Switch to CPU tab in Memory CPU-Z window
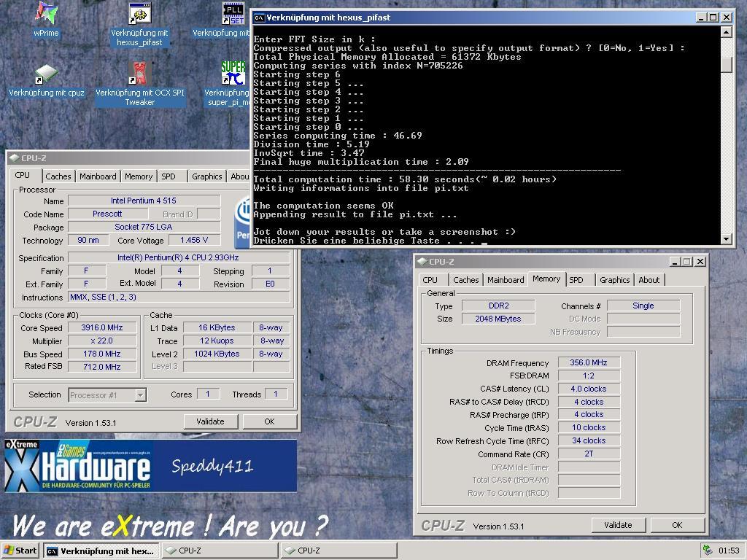 (x=430, y=280)
